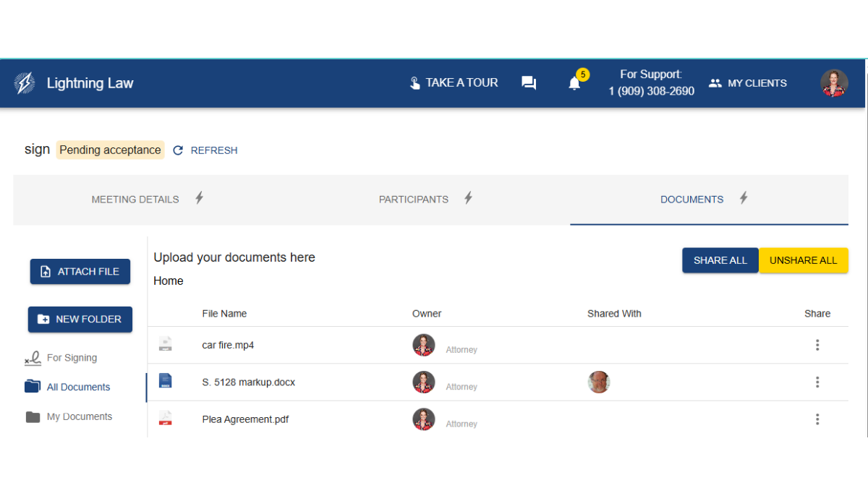Click the PDF file icon for Plea Agreement
Screen dimensions: 868x488
tap(166, 418)
